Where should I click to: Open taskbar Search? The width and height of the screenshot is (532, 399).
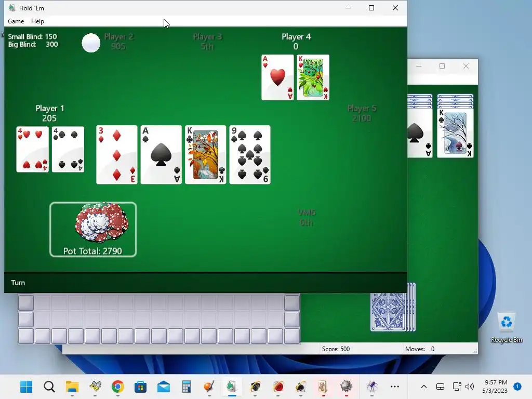(x=49, y=387)
